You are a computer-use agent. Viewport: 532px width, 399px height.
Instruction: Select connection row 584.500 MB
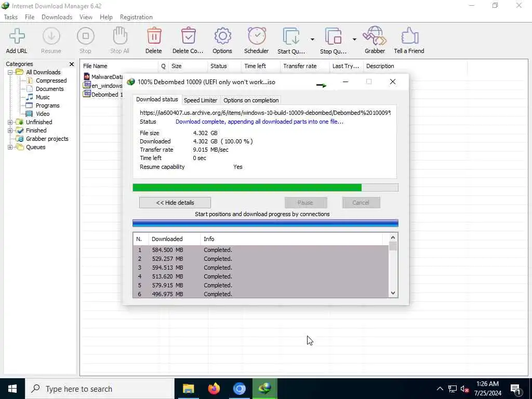click(x=261, y=250)
